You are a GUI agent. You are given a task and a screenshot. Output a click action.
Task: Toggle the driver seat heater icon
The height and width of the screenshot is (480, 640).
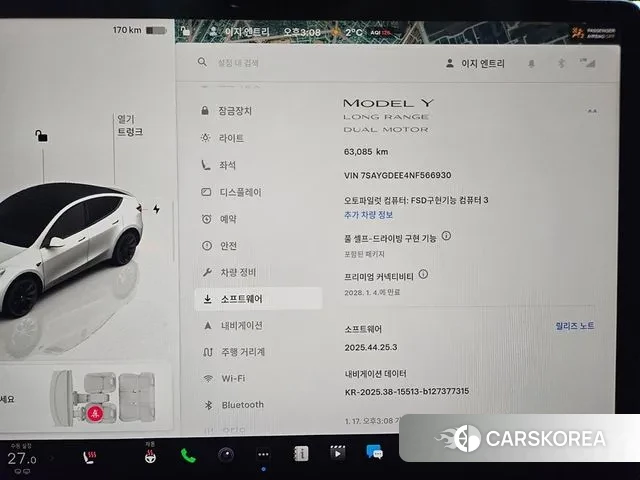point(89,457)
